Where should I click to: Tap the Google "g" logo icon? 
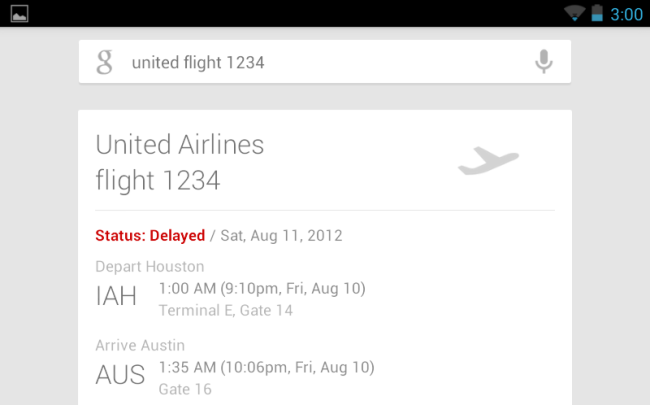(104, 63)
